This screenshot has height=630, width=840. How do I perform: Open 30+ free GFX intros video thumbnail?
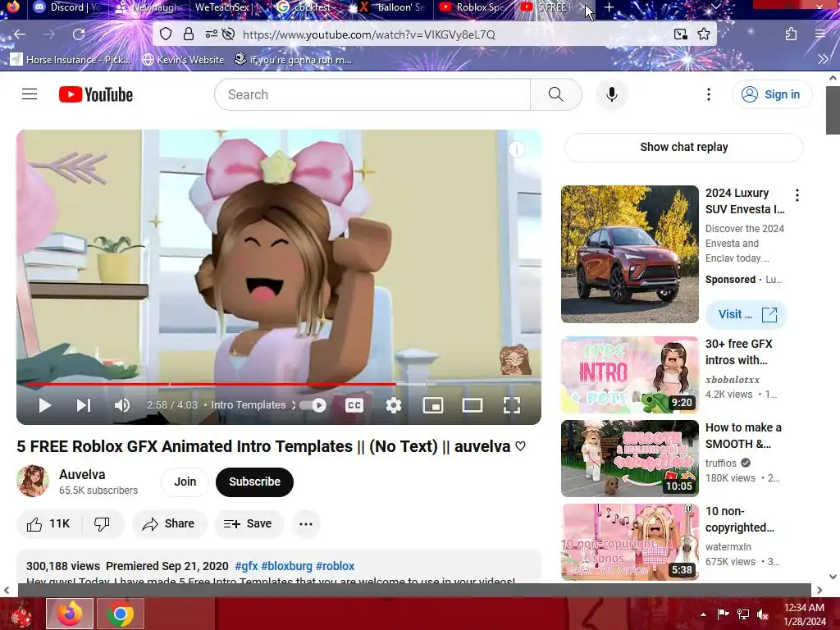click(629, 374)
